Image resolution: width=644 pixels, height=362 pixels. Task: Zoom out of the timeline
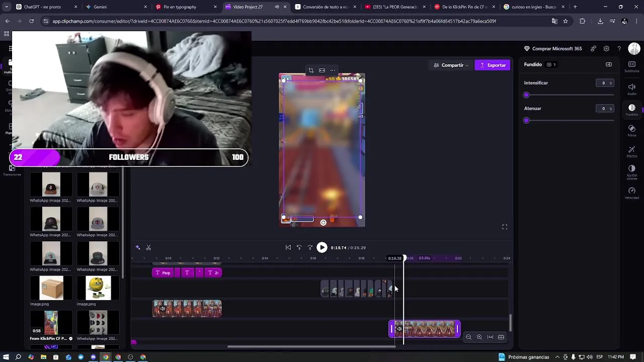[468, 337]
